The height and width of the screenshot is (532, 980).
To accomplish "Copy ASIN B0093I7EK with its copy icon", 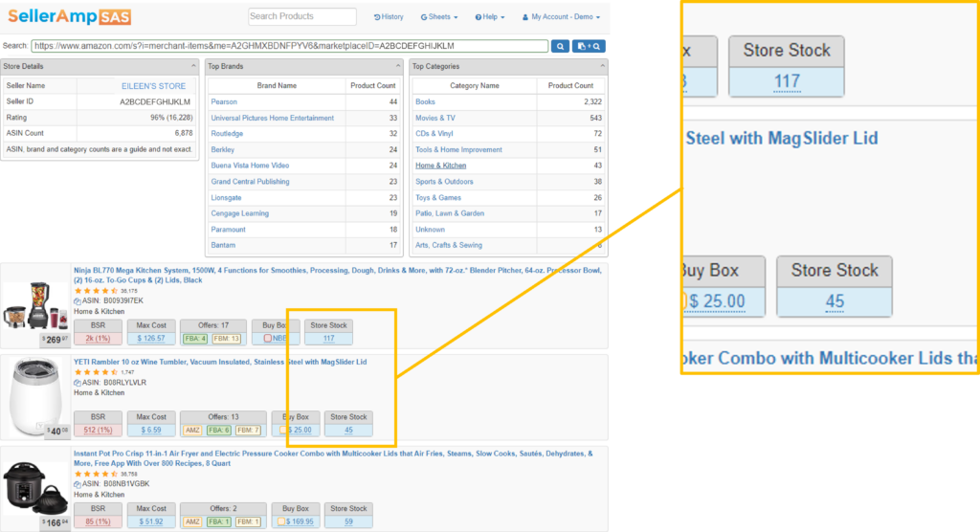I will coord(78,301).
